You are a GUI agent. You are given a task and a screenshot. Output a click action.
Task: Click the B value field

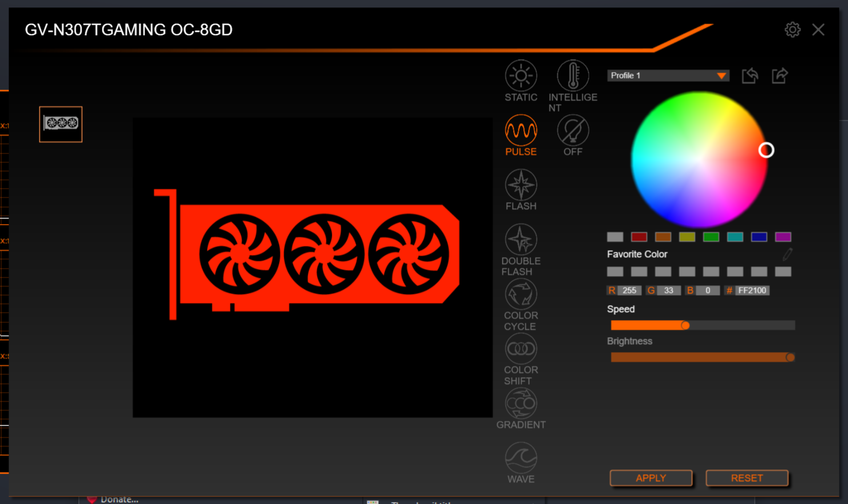click(x=708, y=291)
